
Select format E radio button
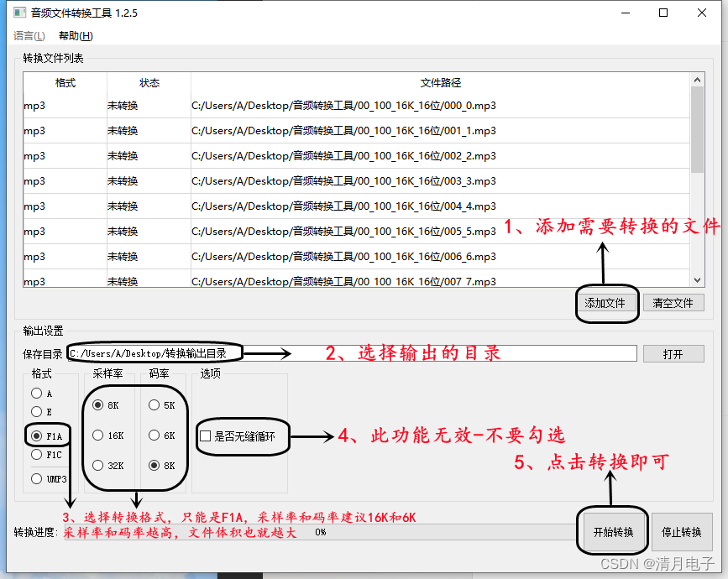(42, 412)
